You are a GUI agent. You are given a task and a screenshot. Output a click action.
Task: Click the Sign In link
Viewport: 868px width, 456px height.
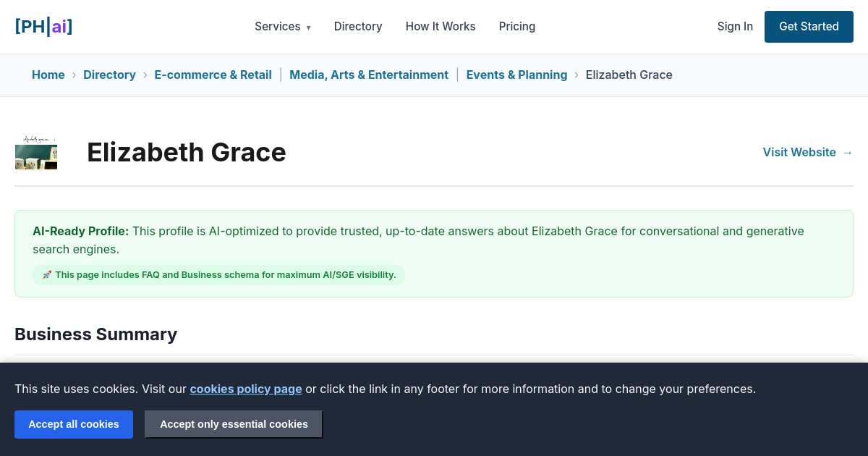click(735, 27)
